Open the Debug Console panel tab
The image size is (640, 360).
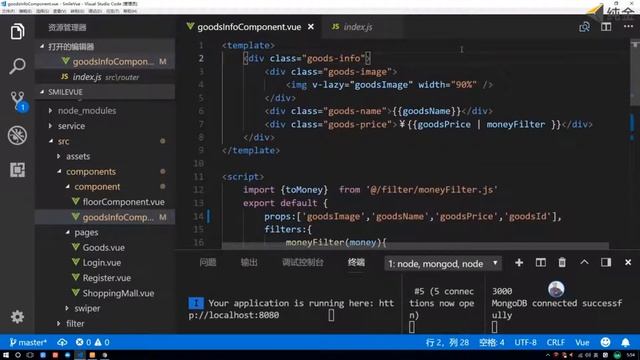302,262
